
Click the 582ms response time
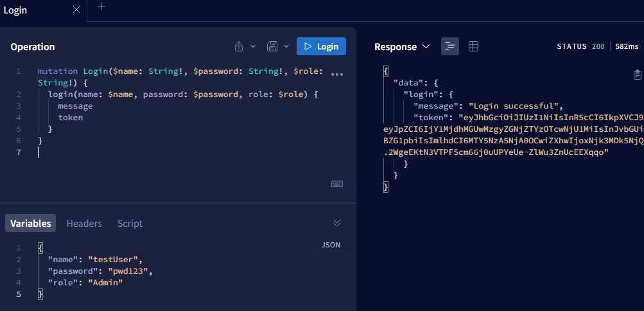click(627, 46)
